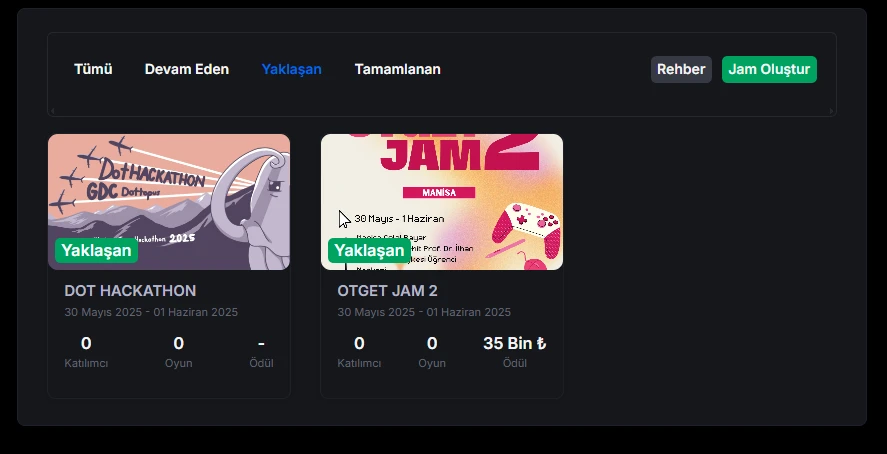887x454 pixels.
Task: Click the Ödül dash on Dot Hackathon card
Action: click(x=261, y=343)
